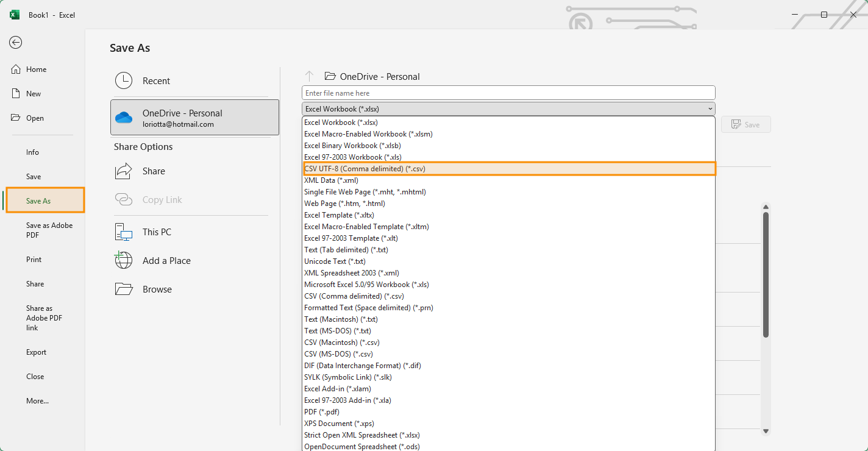Click the This PC computer icon
868x451 pixels.
[x=124, y=232]
